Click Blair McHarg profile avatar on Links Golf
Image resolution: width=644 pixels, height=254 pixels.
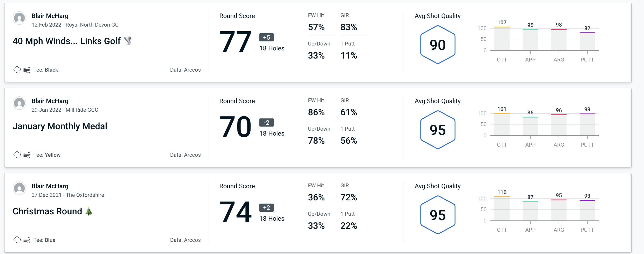click(x=20, y=19)
